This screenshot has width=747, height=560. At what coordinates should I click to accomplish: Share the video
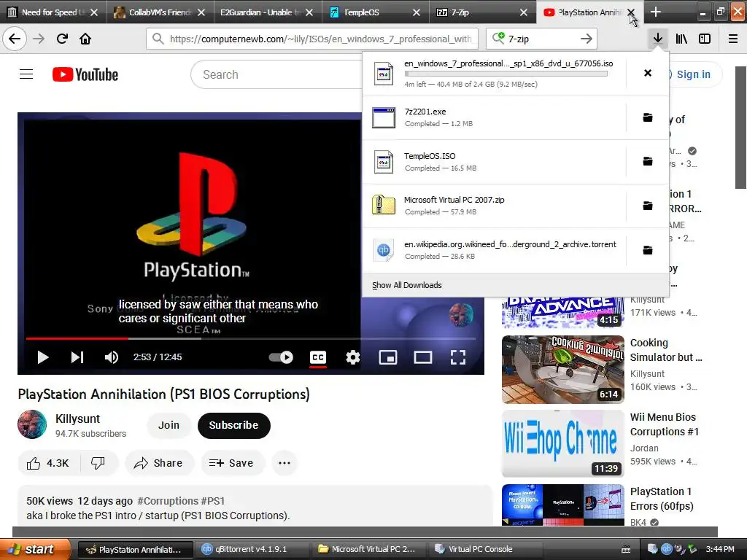pos(160,463)
